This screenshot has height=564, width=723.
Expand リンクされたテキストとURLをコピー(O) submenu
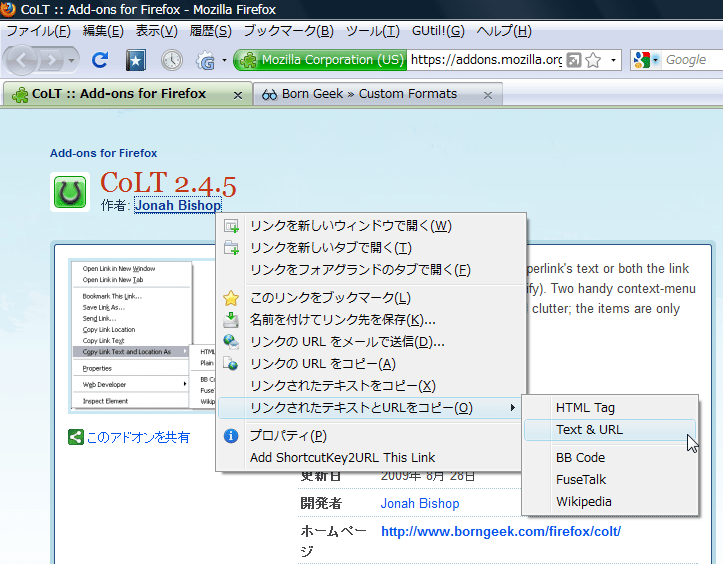pos(369,408)
